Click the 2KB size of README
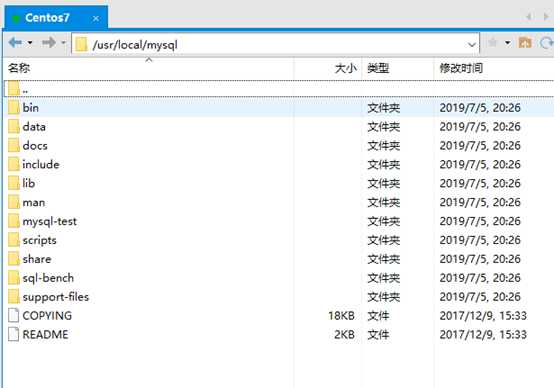554x388 pixels. pos(344,334)
